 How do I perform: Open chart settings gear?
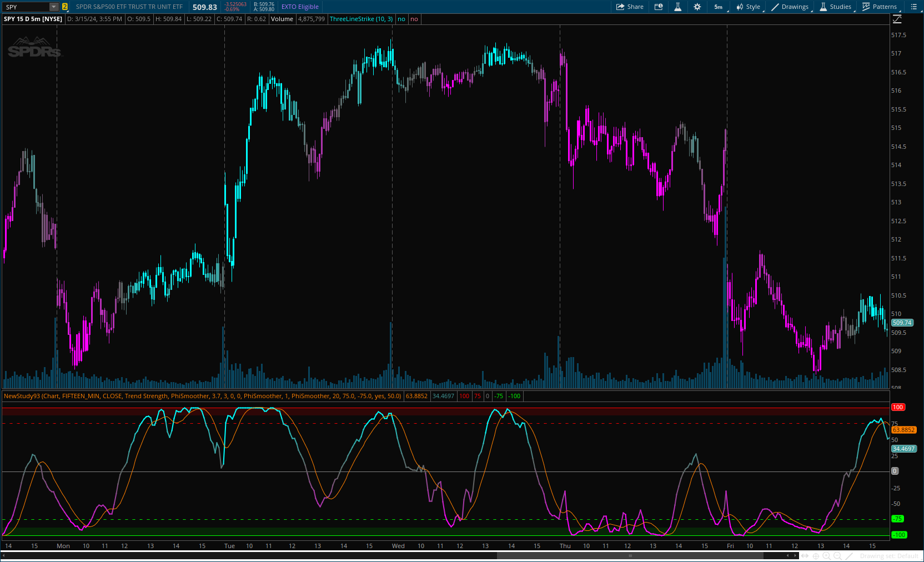(697, 7)
